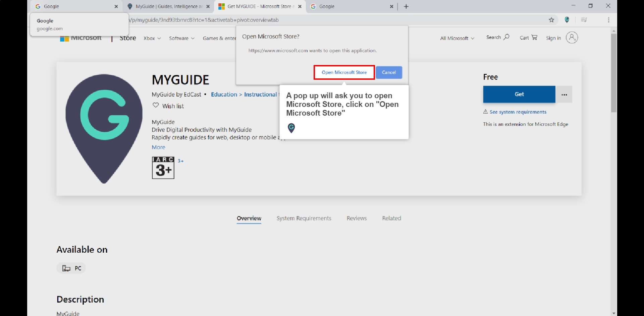Open the Chrome three-dot menu

click(x=608, y=20)
